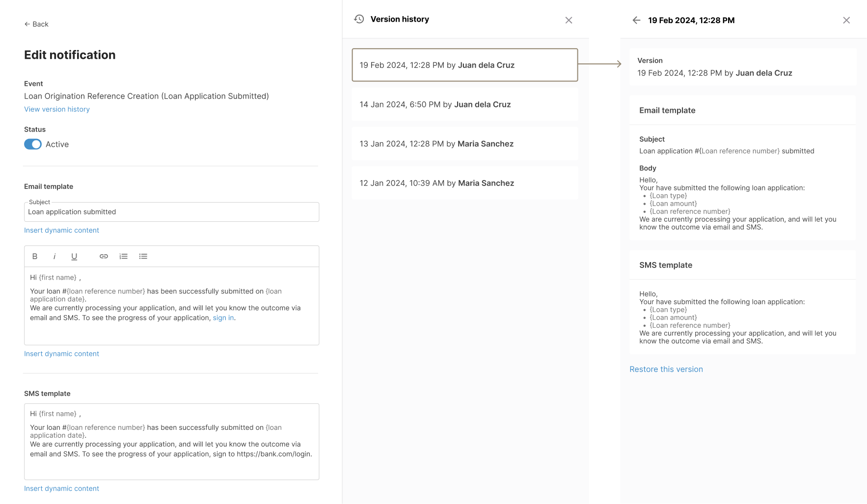
Task: Create a numbered list in the email body
Action: click(123, 256)
